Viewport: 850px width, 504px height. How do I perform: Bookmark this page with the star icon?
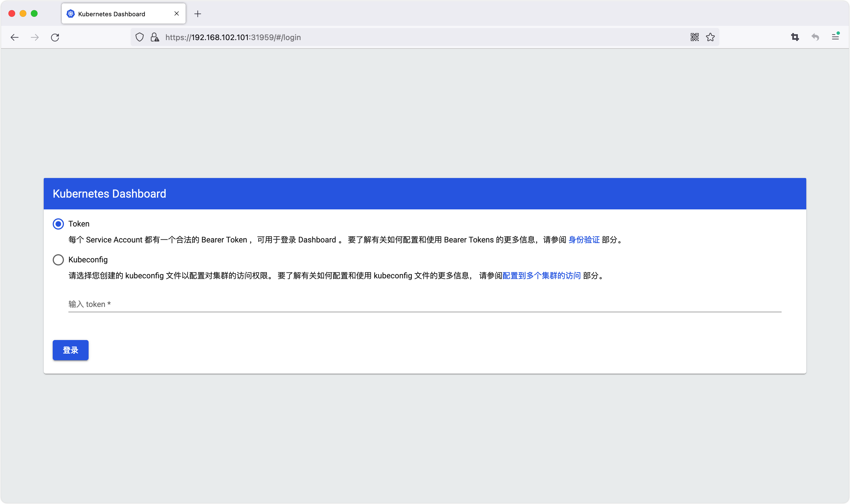coord(710,37)
